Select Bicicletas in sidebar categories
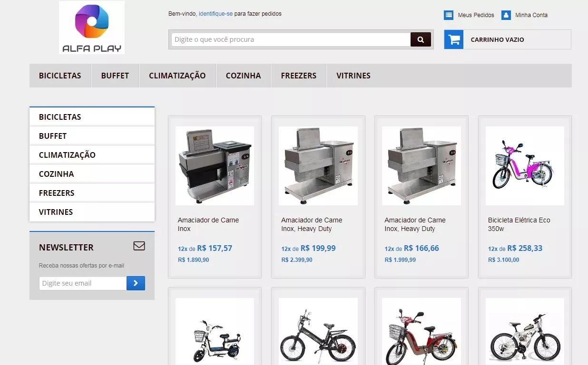 tap(92, 117)
